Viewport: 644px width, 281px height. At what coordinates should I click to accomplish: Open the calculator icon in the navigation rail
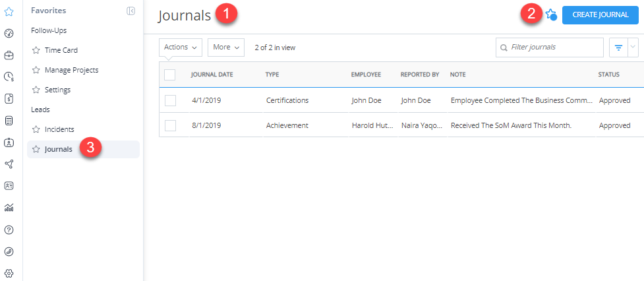click(9, 120)
